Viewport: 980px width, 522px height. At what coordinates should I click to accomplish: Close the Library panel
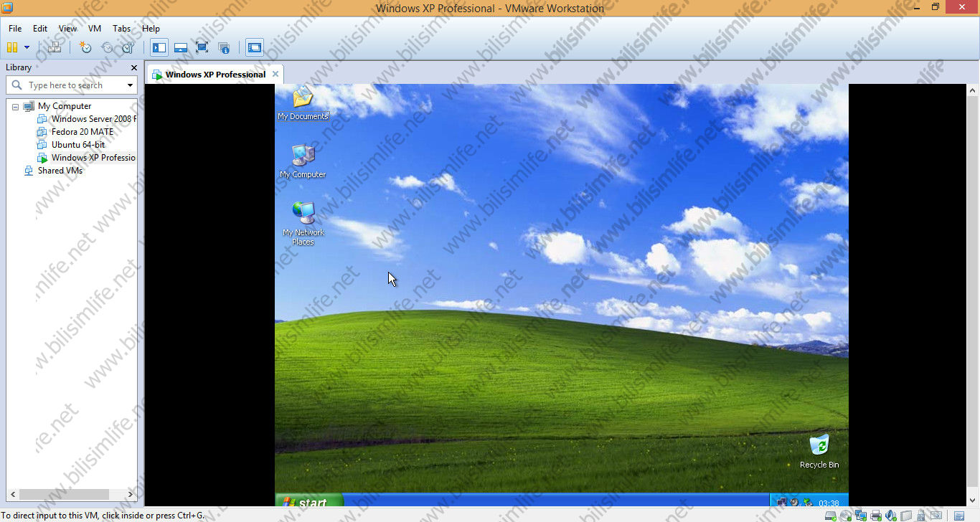point(133,67)
